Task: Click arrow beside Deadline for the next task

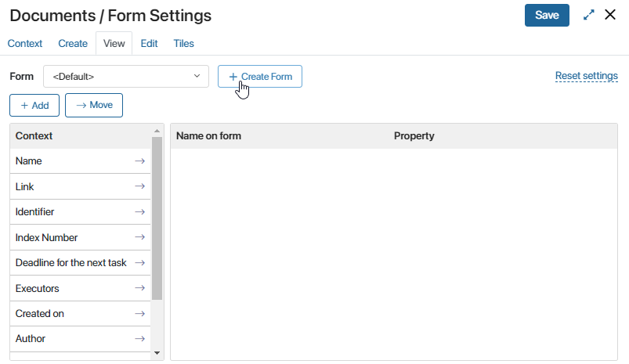Action: pos(139,262)
